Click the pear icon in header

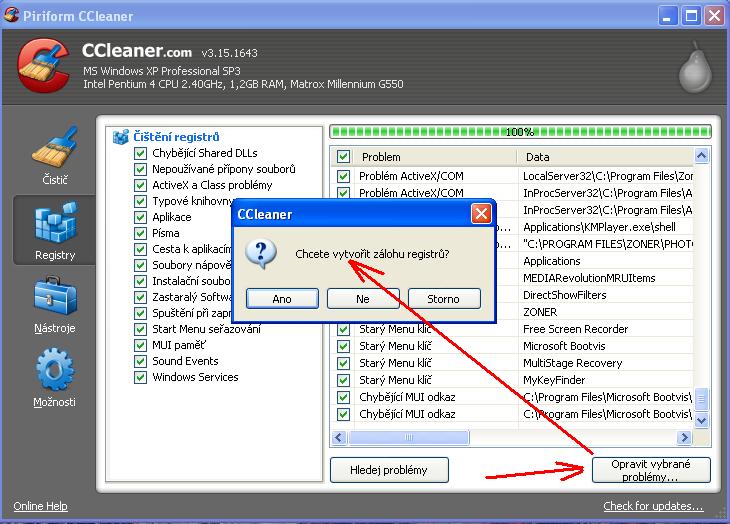[x=695, y=67]
